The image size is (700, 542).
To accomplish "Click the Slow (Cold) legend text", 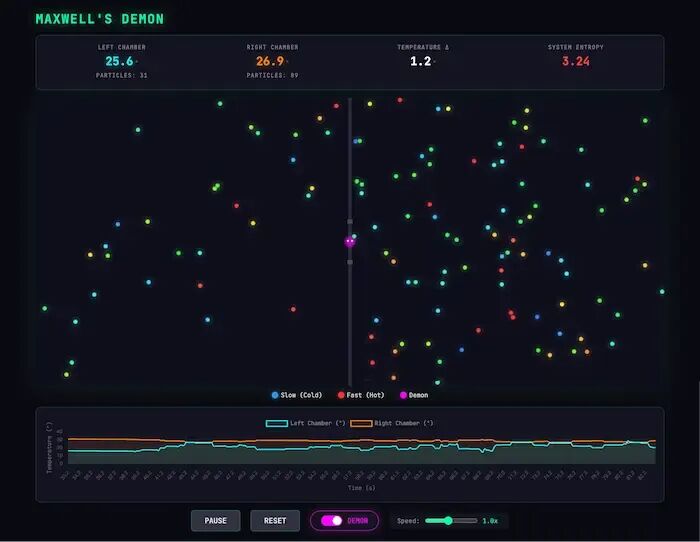I will 301,395.
